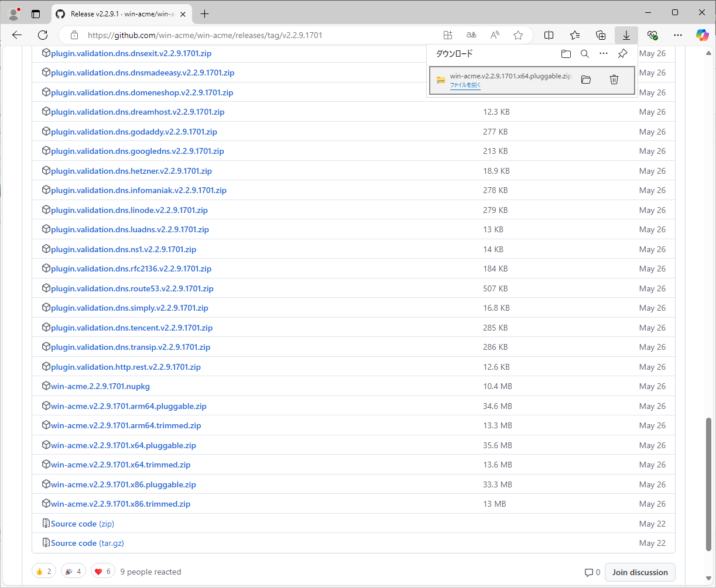Add page to favorites star icon
The width and height of the screenshot is (716, 588).
(x=518, y=35)
